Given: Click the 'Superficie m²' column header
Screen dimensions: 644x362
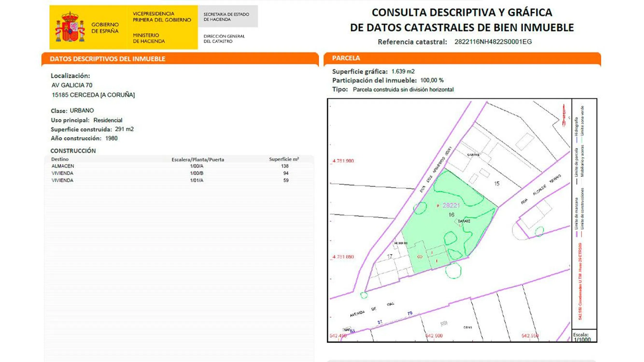Looking at the screenshot, I should point(284,159).
